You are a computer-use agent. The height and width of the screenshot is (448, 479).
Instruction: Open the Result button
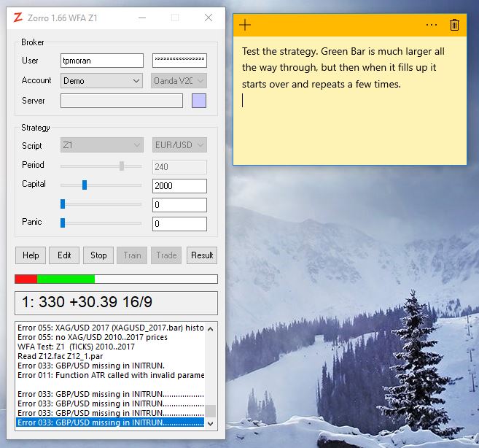coord(202,255)
